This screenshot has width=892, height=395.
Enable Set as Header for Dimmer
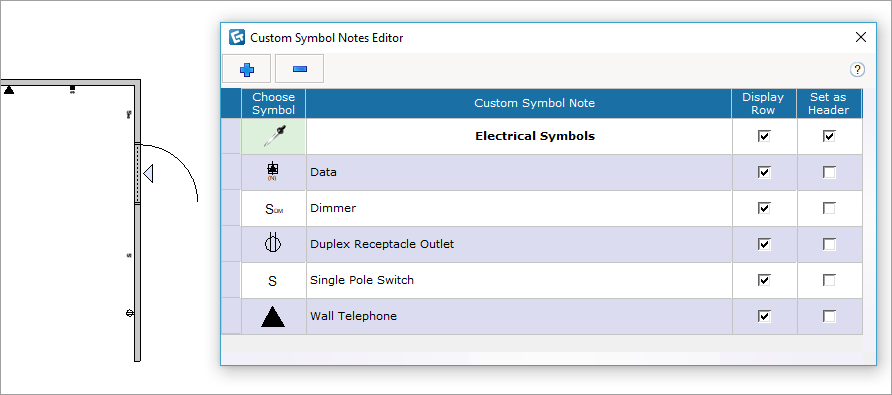(x=829, y=208)
